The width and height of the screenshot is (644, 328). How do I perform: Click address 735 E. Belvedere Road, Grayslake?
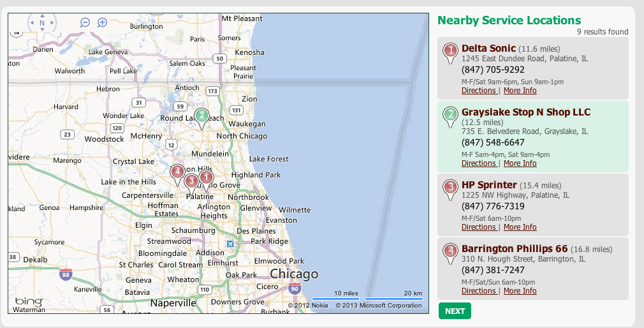coord(525,131)
